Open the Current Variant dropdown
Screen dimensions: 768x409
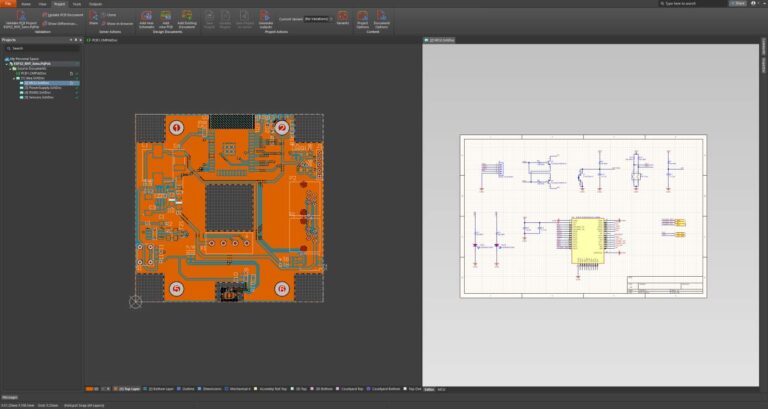[318, 19]
